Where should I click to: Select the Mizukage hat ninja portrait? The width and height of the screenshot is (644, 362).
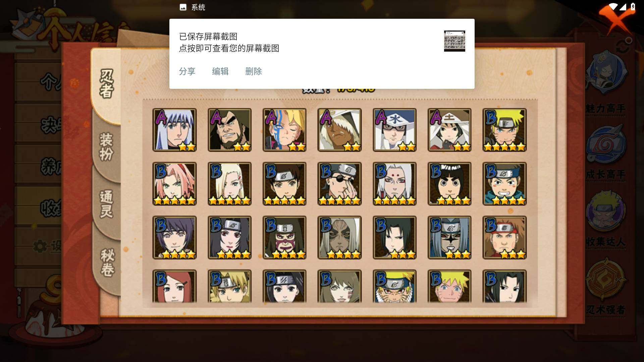pos(394,130)
